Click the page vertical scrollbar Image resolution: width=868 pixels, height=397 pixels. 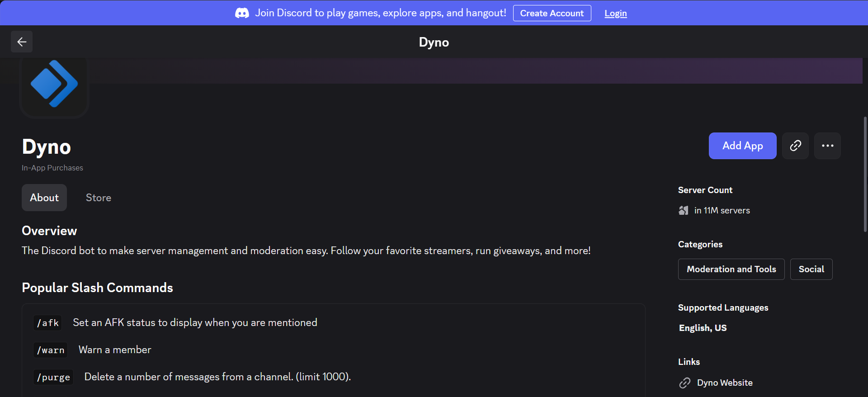(865, 175)
